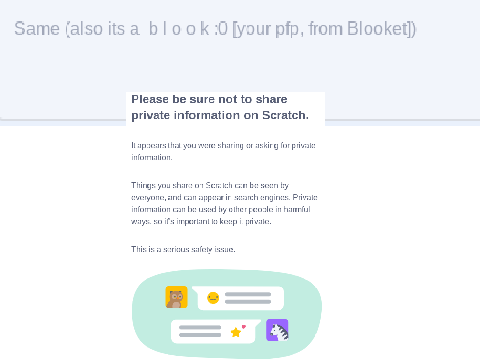Viewport: 480px width, 360px height.
Task: Click 'This is a serious safety issue.' text
Action: point(183,249)
